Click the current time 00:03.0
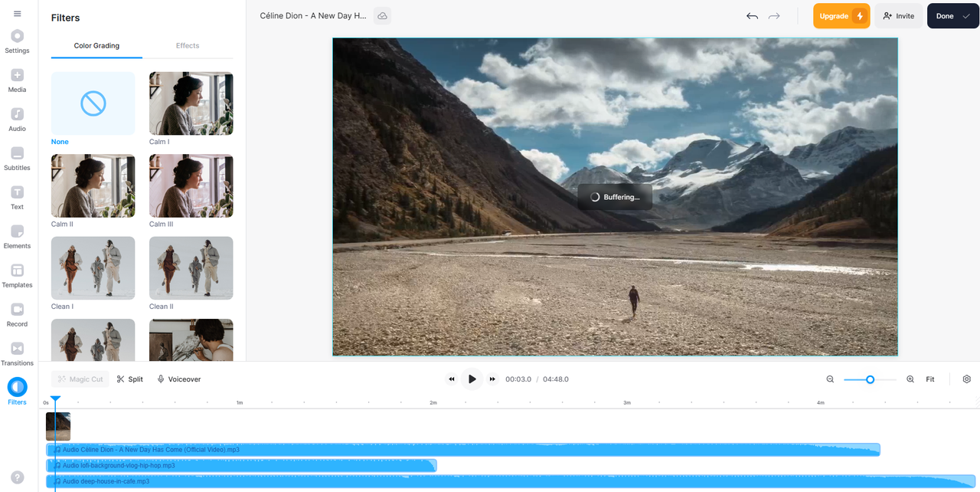 (518, 379)
